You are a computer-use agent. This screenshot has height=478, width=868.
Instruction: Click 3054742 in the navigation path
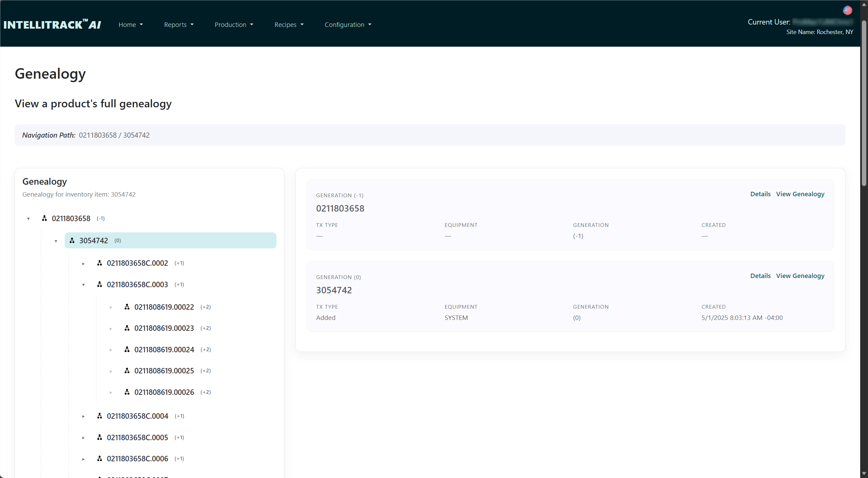tap(136, 135)
